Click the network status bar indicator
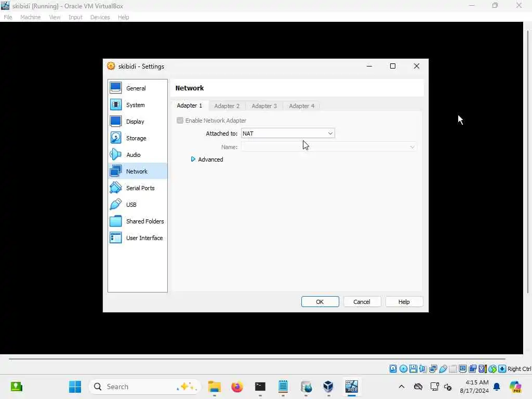Viewport: 532px width, 399px height. click(433, 369)
